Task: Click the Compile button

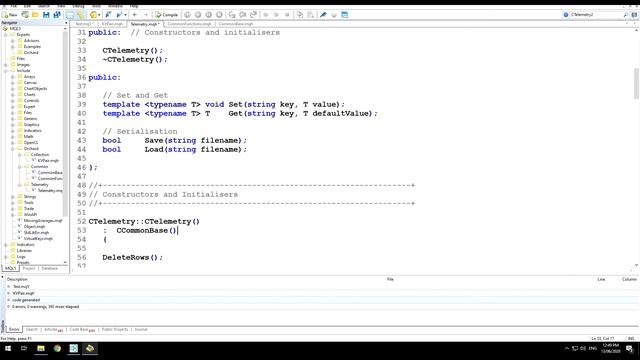Action: pos(167,15)
